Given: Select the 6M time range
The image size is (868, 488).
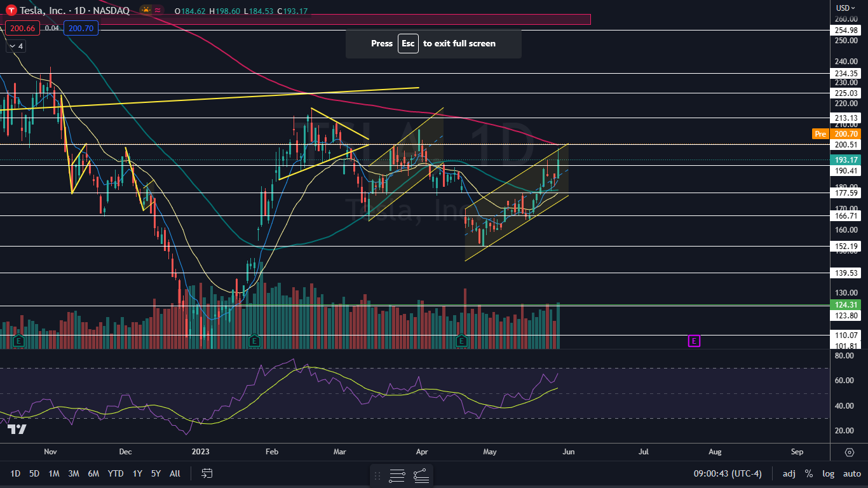Looking at the screenshot, I should tap(93, 473).
